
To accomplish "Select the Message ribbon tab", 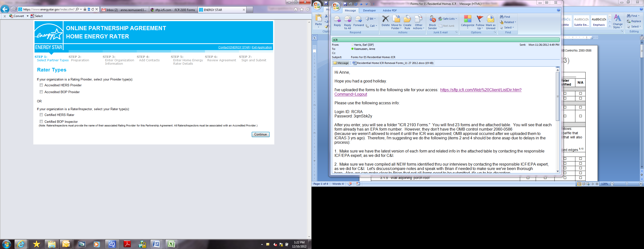I will point(350,10).
